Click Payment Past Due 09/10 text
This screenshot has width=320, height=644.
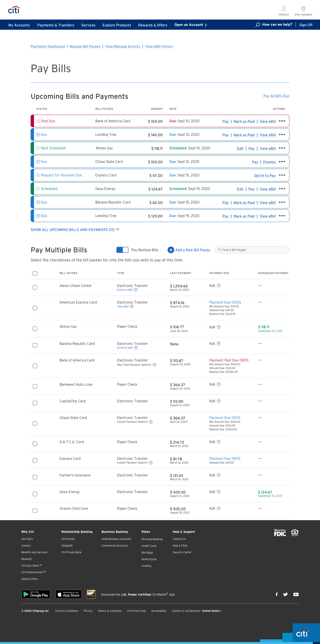pos(229,360)
